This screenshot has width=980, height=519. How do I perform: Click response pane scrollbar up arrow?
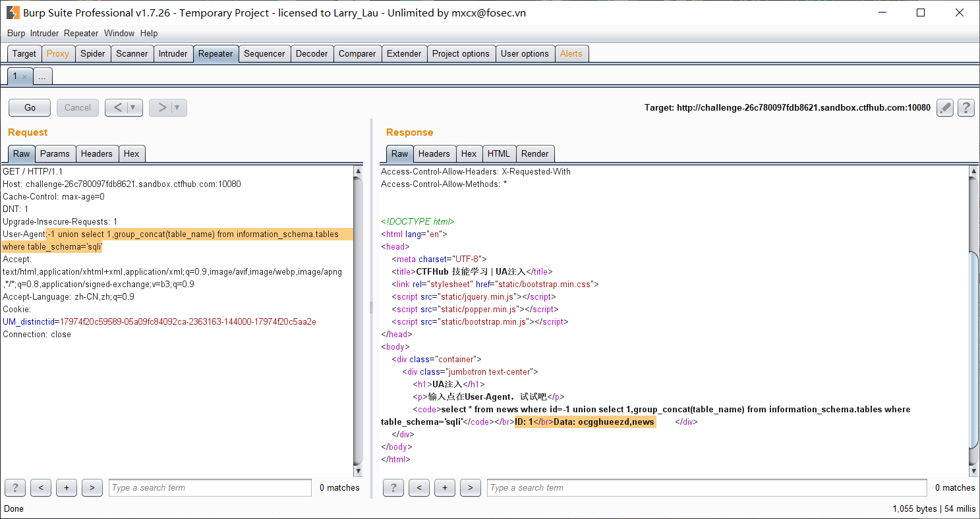973,171
